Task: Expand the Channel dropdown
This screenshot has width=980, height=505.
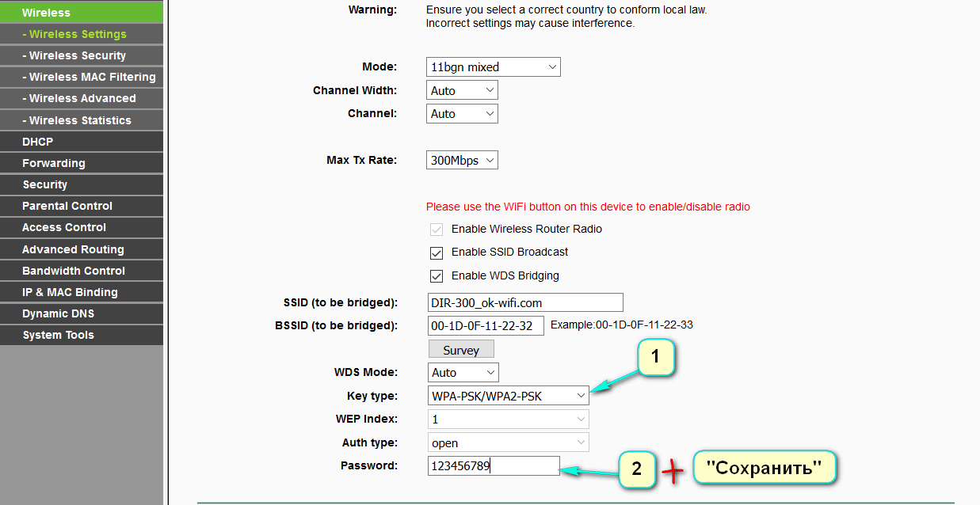Action: point(462,113)
